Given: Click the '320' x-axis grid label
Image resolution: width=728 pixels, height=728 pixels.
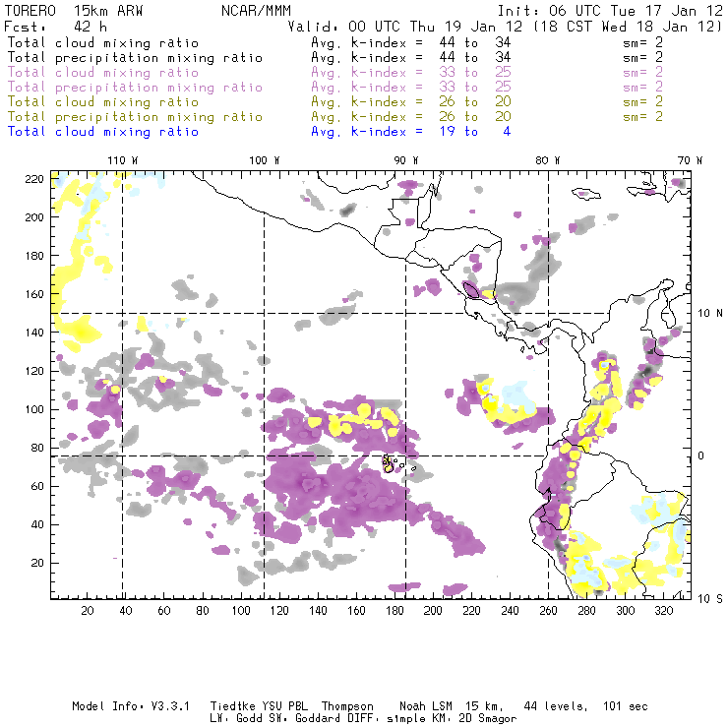Looking at the screenshot, I should (x=663, y=611).
